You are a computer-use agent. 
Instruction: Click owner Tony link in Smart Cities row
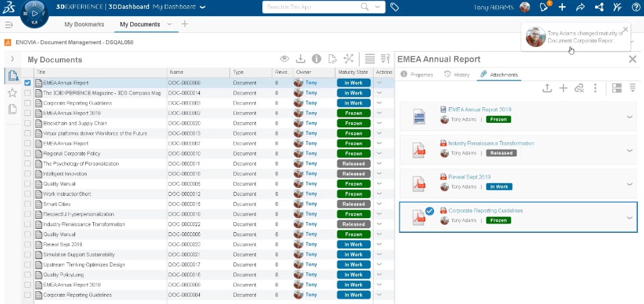[311, 204]
